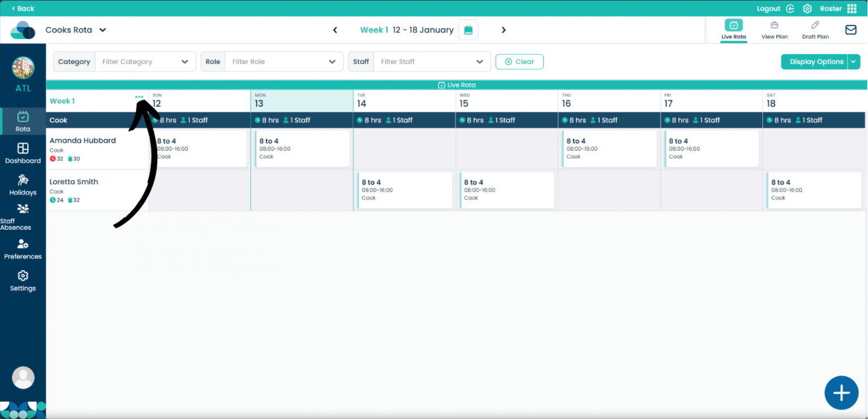Viewport: 868px width, 419px height.
Task: Click Logout in the top bar
Action: pos(768,8)
